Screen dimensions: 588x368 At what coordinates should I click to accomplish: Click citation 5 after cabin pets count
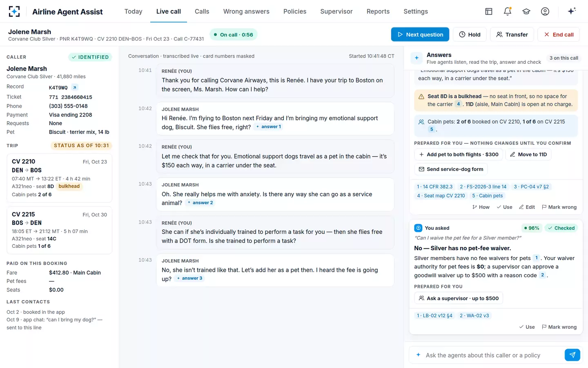pyautogui.click(x=432, y=130)
